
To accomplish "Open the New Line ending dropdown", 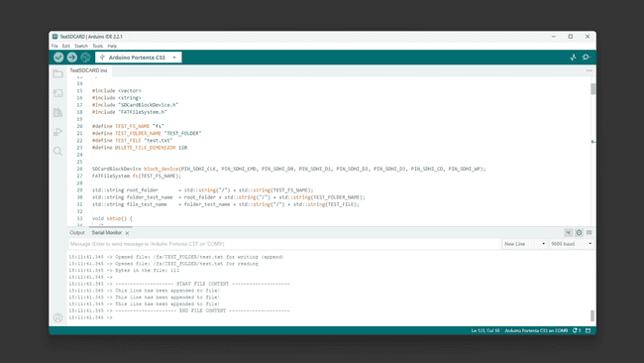I will (x=524, y=244).
